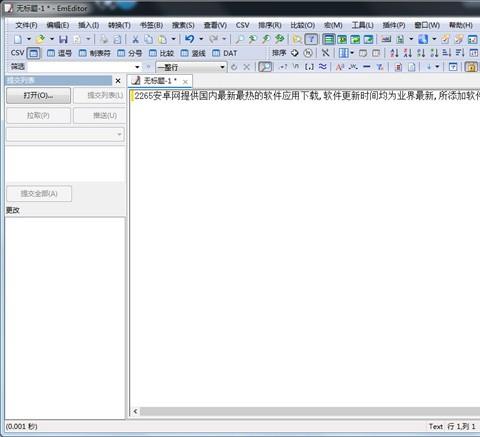Image resolution: width=480 pixels, height=437 pixels.
Task: Toggle the highlighted T marker icon in main toolbar
Action: pyautogui.click(x=311, y=40)
